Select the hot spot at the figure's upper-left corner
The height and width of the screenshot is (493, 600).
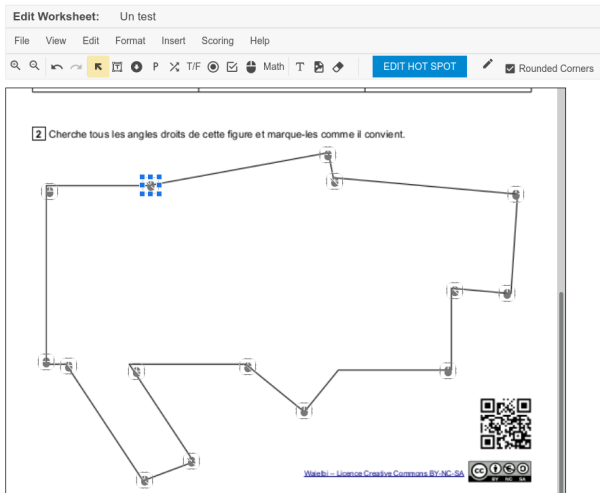pos(49,191)
